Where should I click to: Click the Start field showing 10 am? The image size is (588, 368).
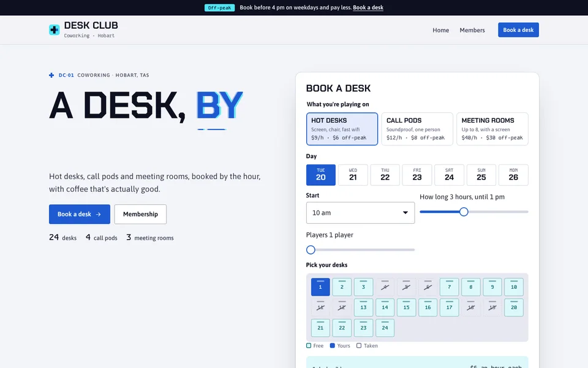click(360, 213)
